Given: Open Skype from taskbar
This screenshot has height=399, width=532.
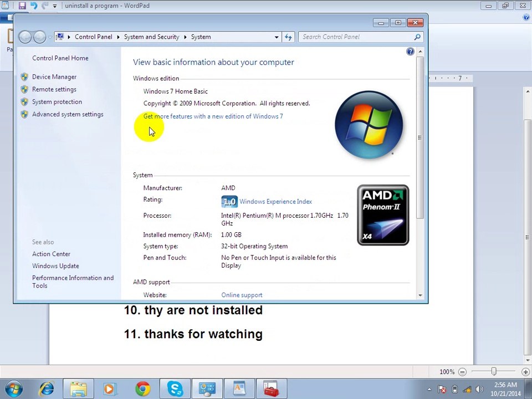Looking at the screenshot, I should click(x=175, y=389).
